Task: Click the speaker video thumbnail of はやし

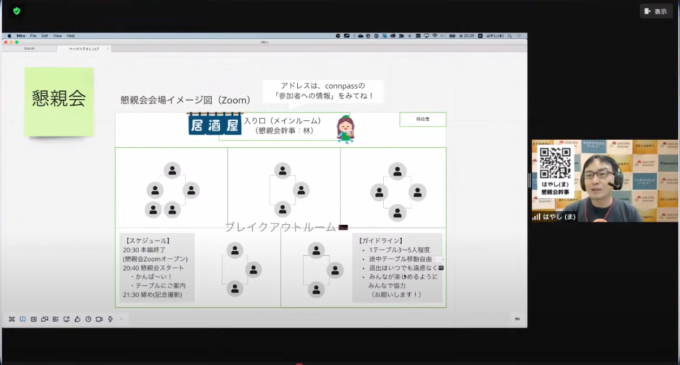Action: [x=605, y=180]
